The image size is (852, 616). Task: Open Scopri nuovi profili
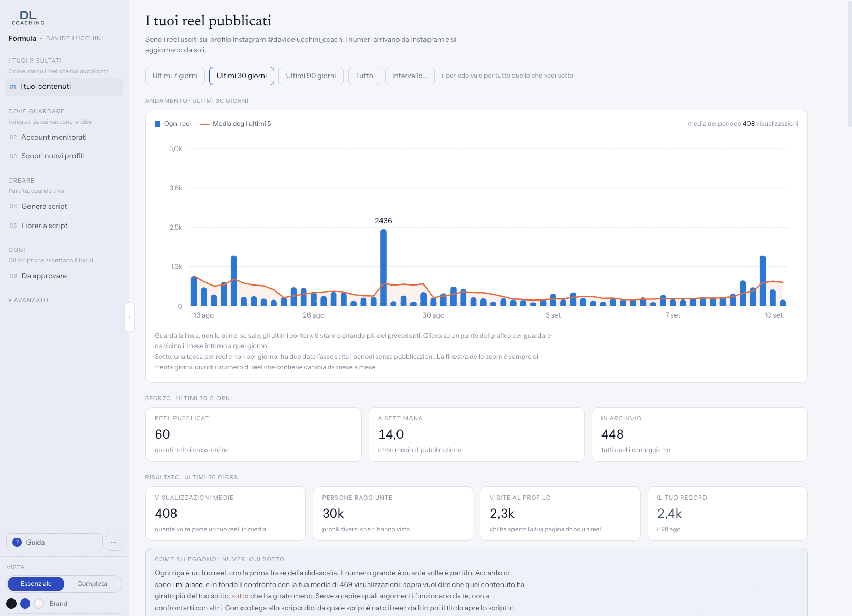click(x=64, y=156)
